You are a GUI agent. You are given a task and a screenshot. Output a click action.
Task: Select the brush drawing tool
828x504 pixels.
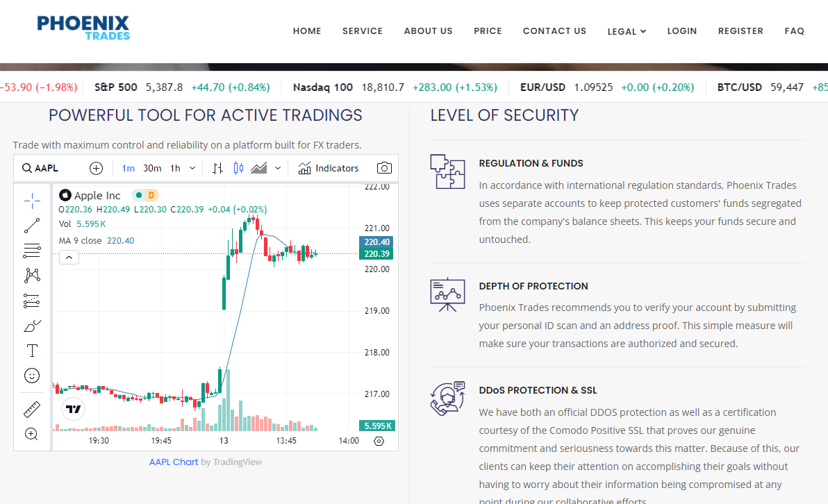(x=32, y=326)
